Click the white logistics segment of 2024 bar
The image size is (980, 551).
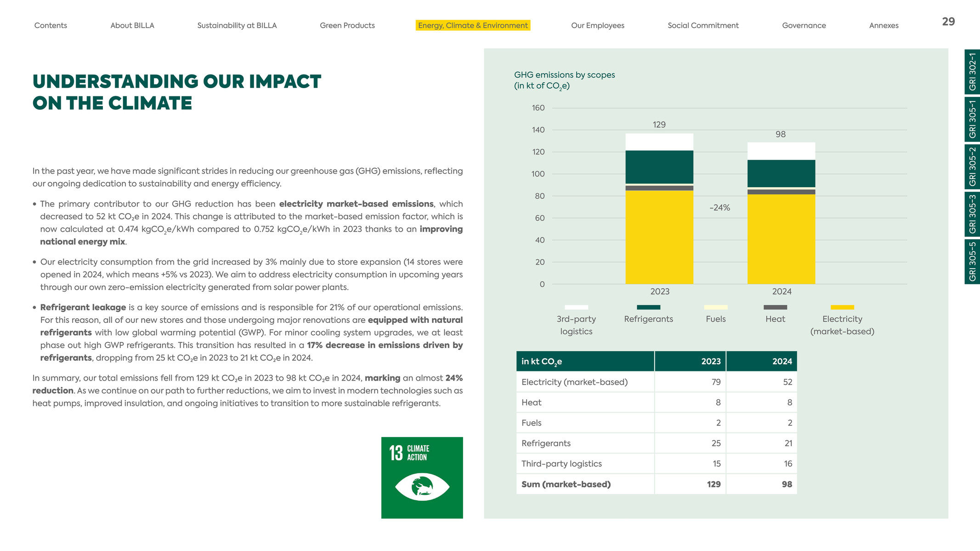pyautogui.click(x=782, y=151)
